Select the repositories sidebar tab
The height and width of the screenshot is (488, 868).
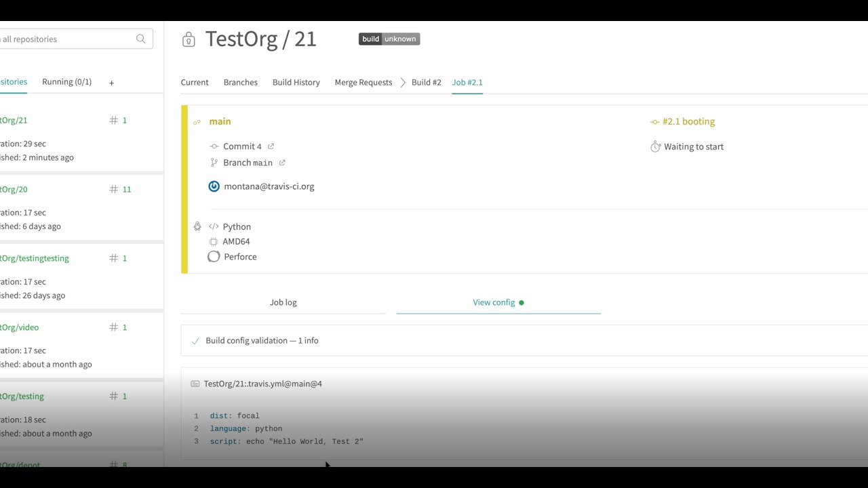tap(14, 82)
